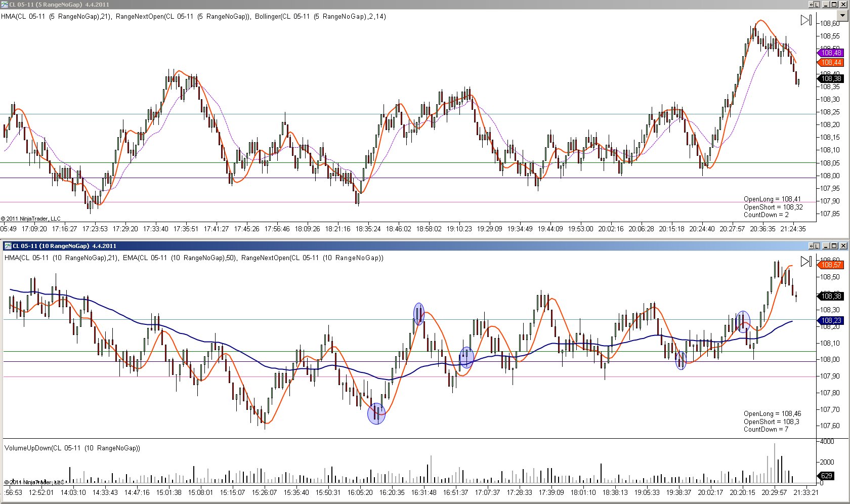Click the OpenLong = 108,41 text

(772, 199)
